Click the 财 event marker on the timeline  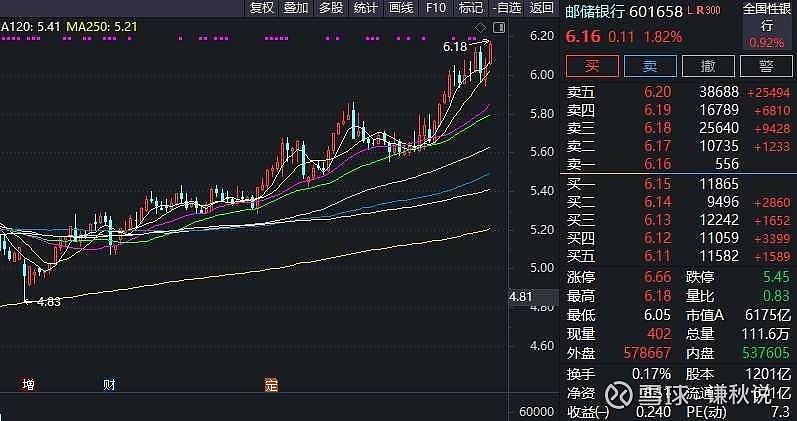pyautogui.click(x=109, y=384)
